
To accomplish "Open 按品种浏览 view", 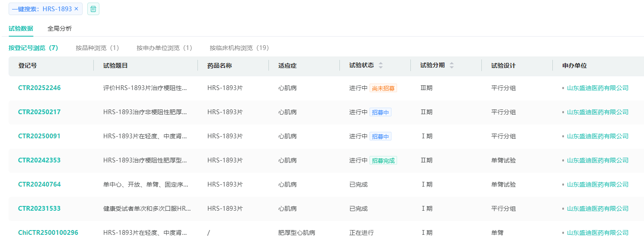I will 97,48.
